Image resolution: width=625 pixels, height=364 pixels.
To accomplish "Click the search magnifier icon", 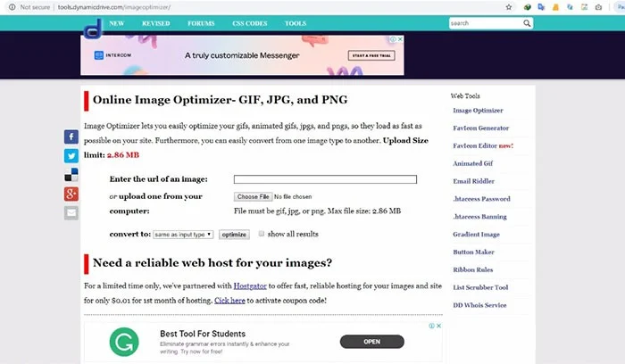I will click(527, 23).
